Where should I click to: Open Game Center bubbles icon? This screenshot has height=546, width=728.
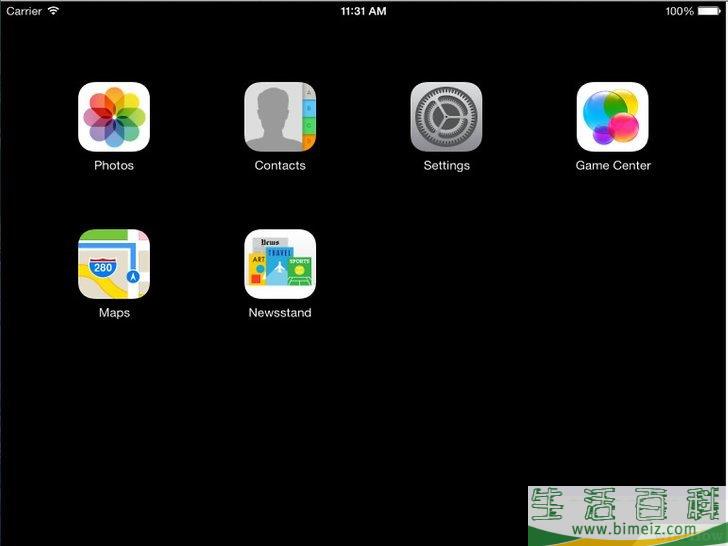612,117
